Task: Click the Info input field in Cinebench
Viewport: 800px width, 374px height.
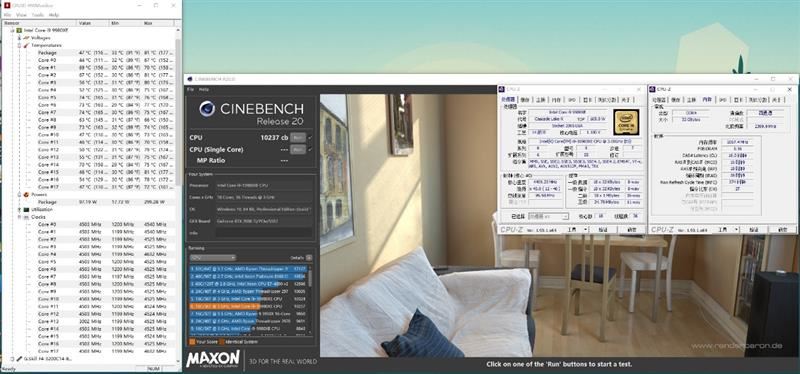Action: click(x=264, y=233)
